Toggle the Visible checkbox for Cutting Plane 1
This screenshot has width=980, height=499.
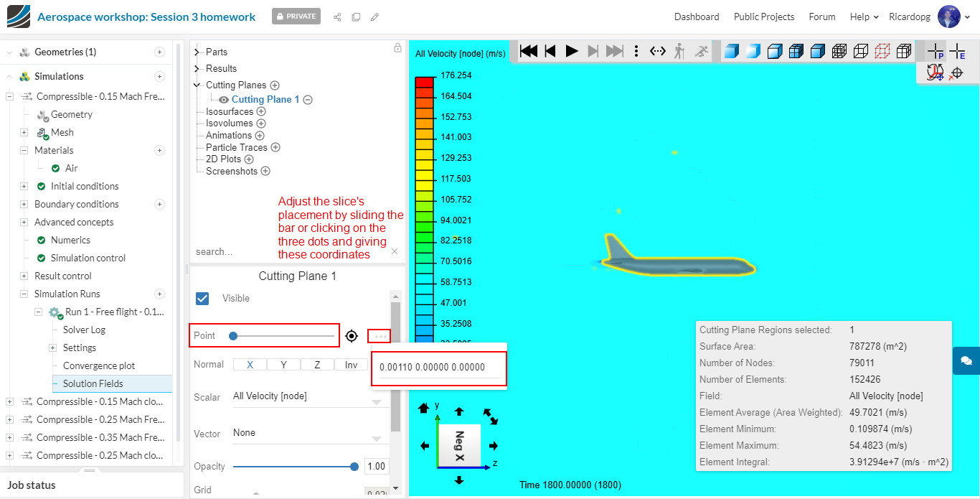(x=202, y=298)
